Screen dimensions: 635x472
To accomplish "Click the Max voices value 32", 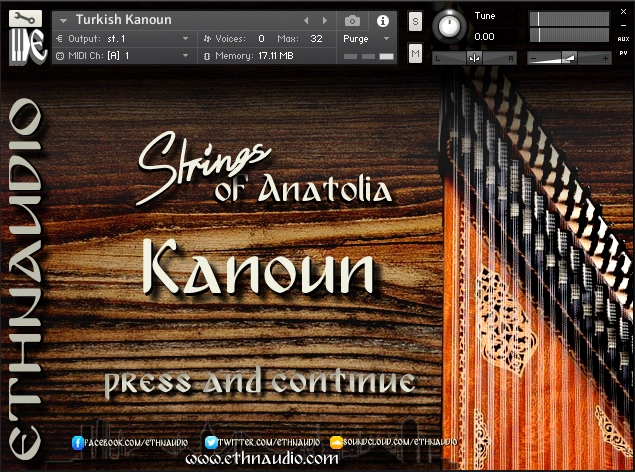I will (x=316, y=39).
